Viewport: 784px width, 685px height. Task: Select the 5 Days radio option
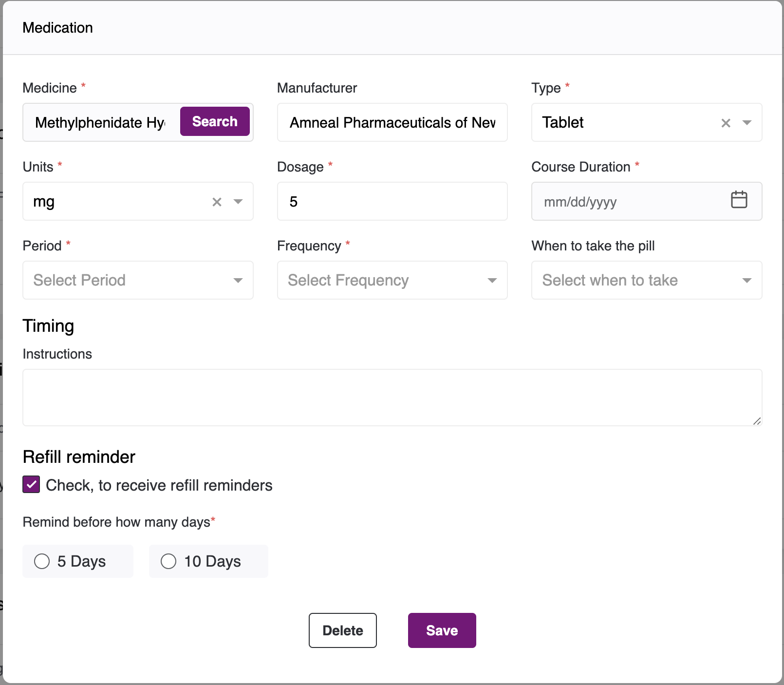pyautogui.click(x=42, y=561)
